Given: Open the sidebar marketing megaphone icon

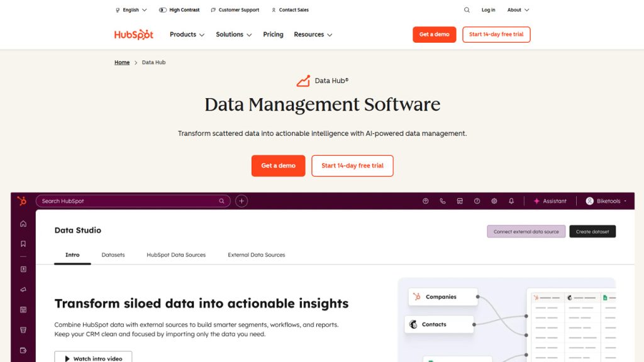Looking at the screenshot, I should [23, 289].
